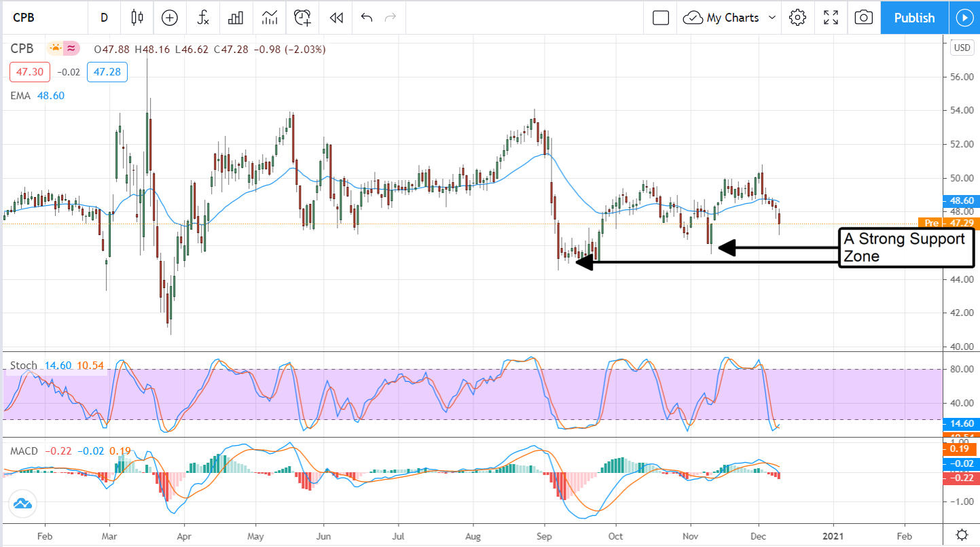980x547 pixels.
Task: Open the fx Indicators menu
Action: pyautogui.click(x=202, y=18)
